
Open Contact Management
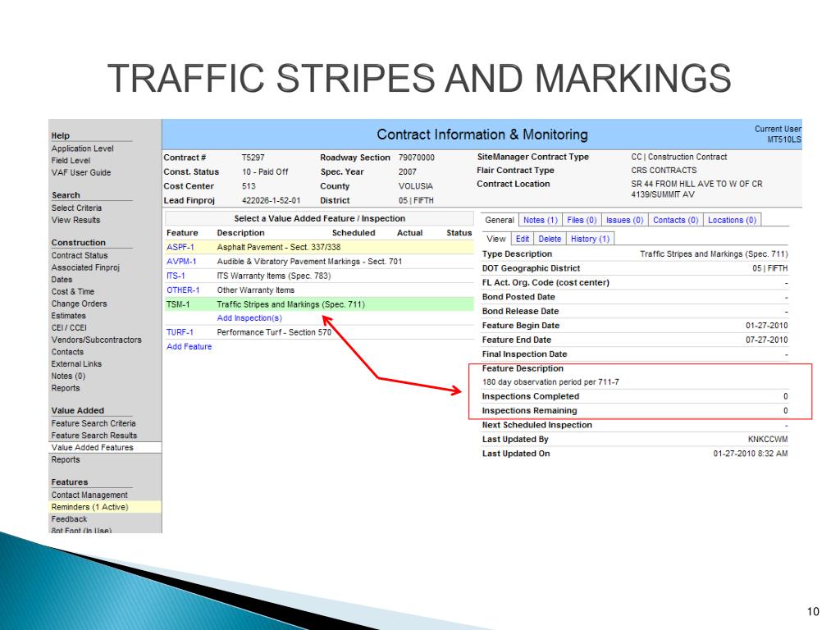coord(89,495)
